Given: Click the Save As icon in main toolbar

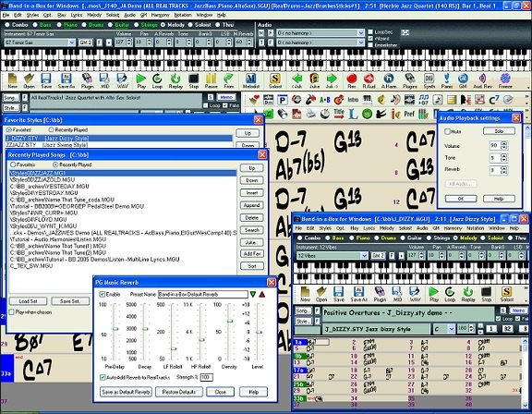Looking at the screenshot, I should click(66, 80).
